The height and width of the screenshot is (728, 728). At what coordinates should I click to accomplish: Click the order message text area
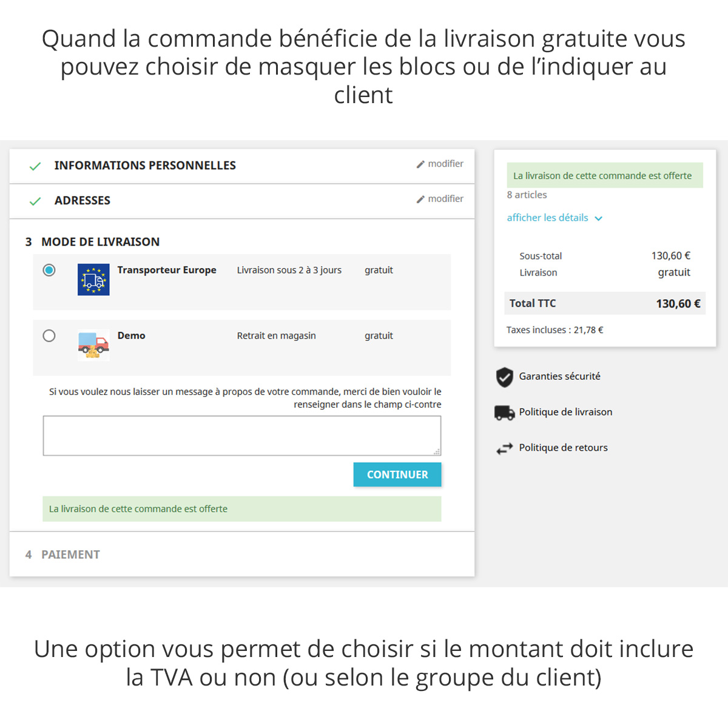pyautogui.click(x=241, y=435)
